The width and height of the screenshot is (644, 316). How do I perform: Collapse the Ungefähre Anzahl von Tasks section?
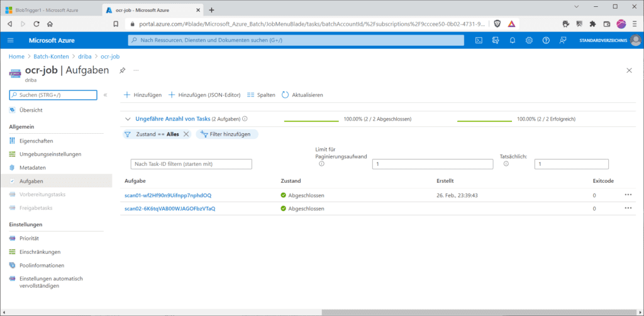click(x=127, y=119)
